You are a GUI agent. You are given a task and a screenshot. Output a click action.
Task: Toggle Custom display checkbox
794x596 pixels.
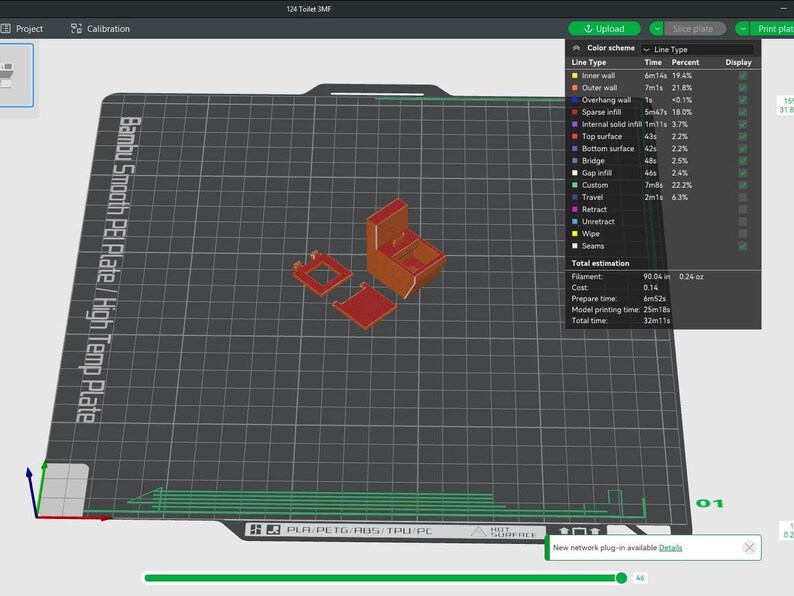point(742,185)
